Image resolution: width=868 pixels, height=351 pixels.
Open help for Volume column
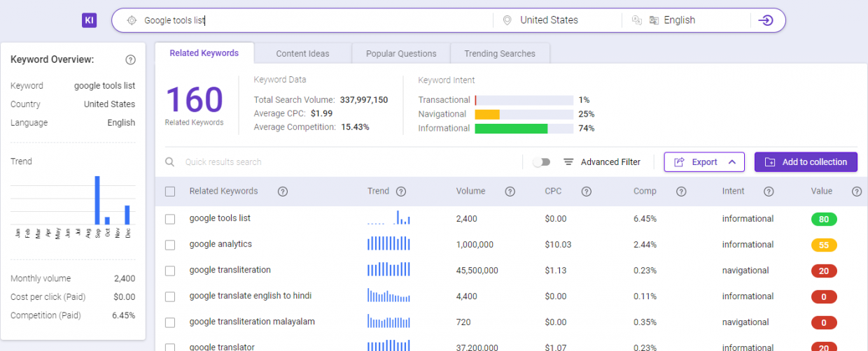pyautogui.click(x=510, y=192)
